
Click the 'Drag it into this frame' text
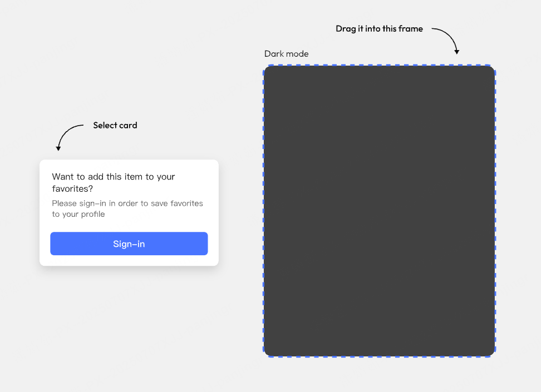click(x=379, y=28)
